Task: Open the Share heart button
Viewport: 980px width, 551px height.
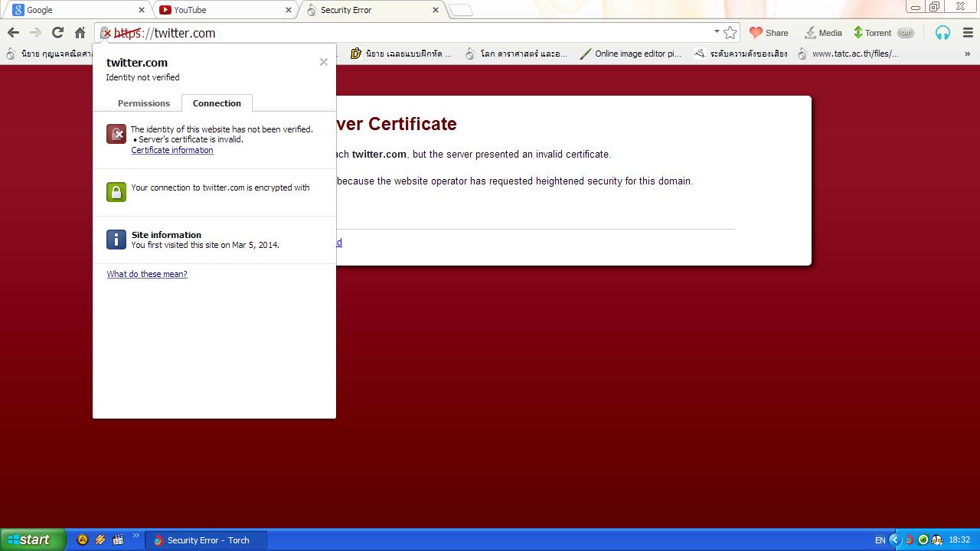Action: click(769, 33)
